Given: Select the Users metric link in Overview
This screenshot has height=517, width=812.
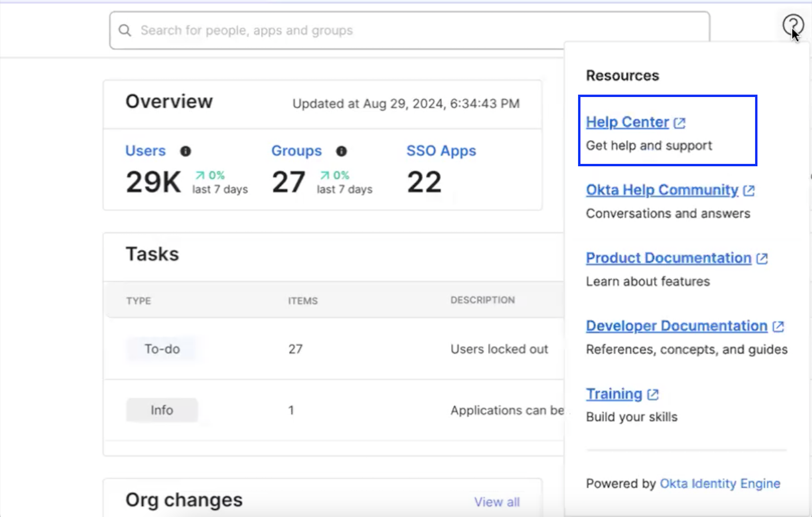Looking at the screenshot, I should tap(145, 151).
